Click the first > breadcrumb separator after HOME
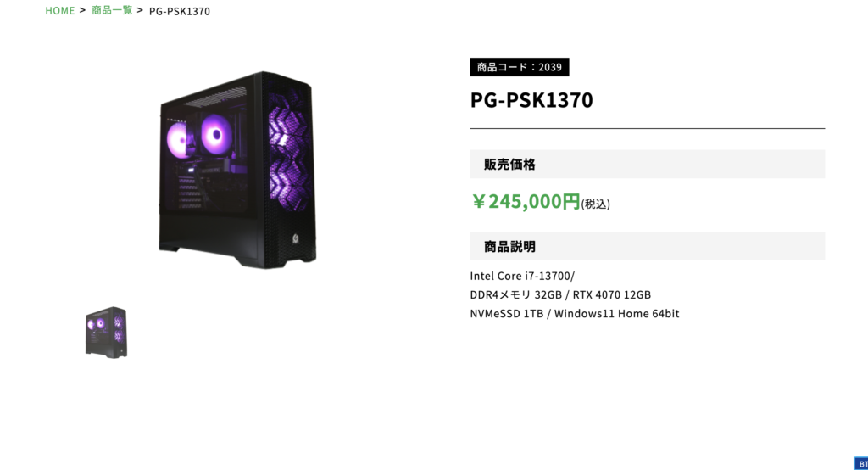 coord(82,10)
